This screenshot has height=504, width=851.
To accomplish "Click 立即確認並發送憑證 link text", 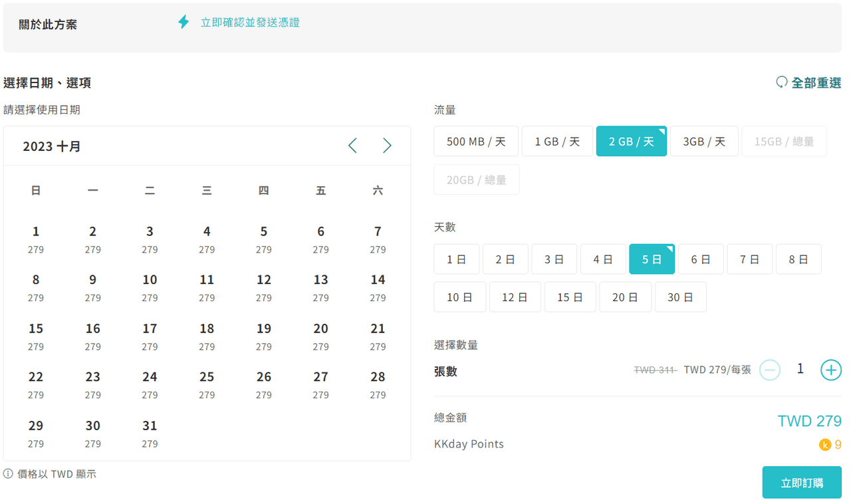I will pos(250,23).
